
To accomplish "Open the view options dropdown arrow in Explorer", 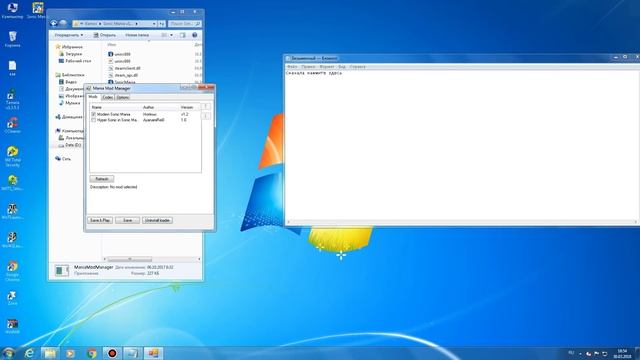I will click(171, 35).
